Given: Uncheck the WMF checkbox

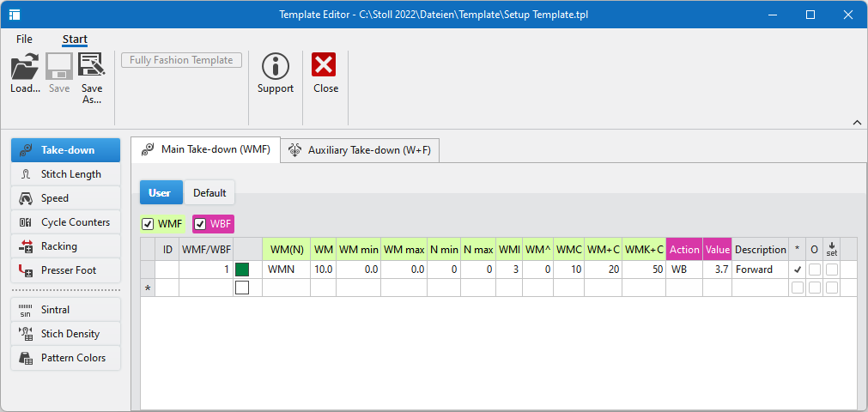Looking at the screenshot, I should (149, 224).
